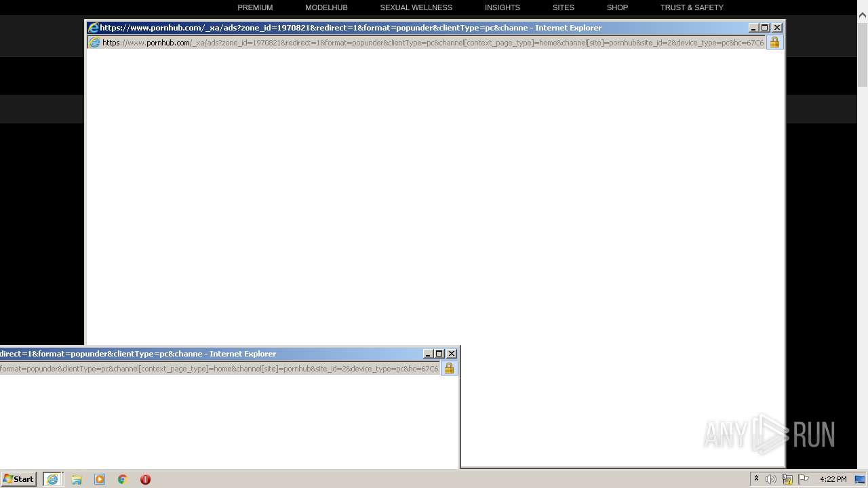Image resolution: width=868 pixels, height=488 pixels.
Task: Click the address bar of the small popup window
Action: [220, 369]
